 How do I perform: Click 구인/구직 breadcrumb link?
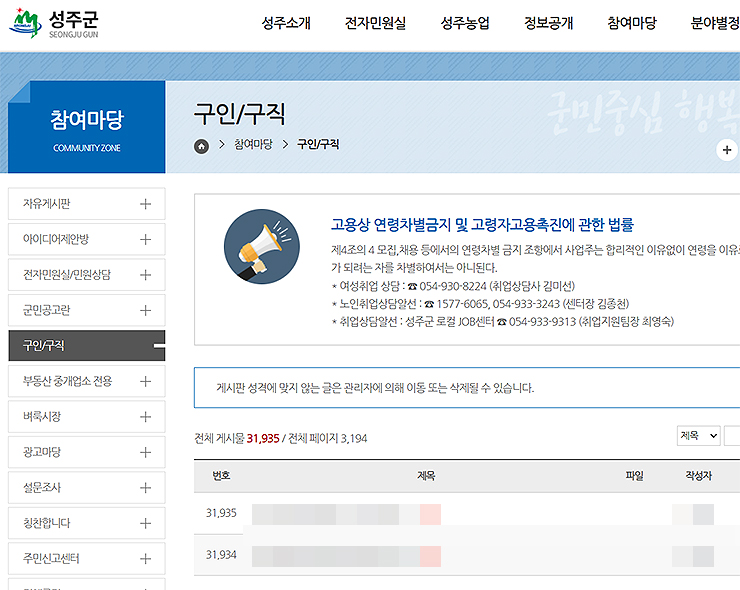coord(318,144)
